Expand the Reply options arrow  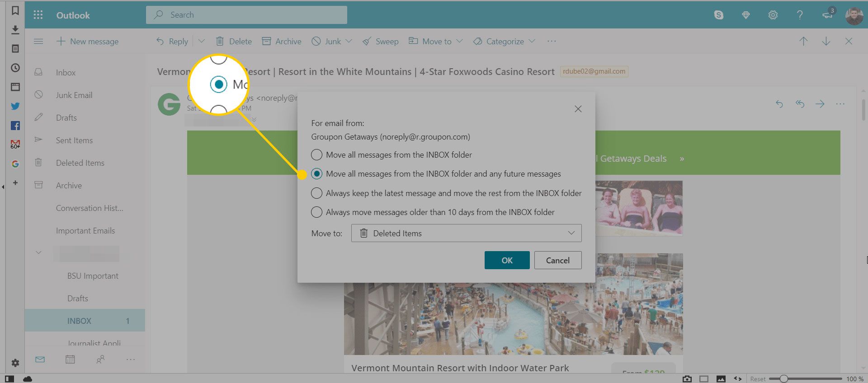click(202, 41)
